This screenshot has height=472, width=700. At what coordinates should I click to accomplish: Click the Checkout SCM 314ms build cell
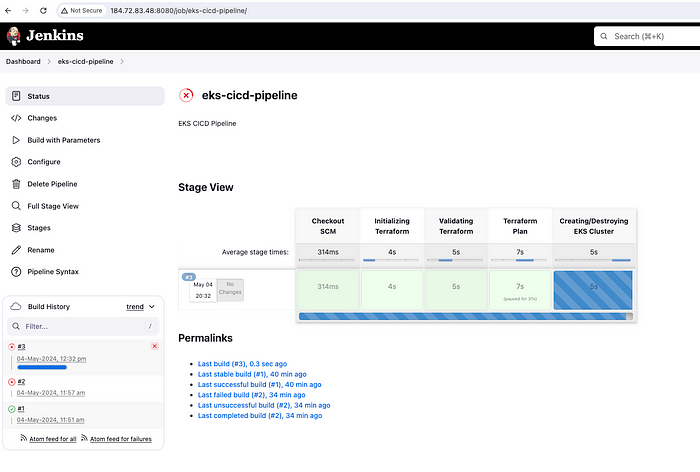[x=328, y=290]
